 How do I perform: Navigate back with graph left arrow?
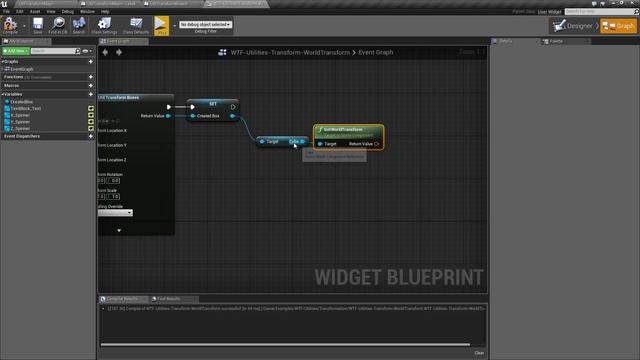point(105,52)
